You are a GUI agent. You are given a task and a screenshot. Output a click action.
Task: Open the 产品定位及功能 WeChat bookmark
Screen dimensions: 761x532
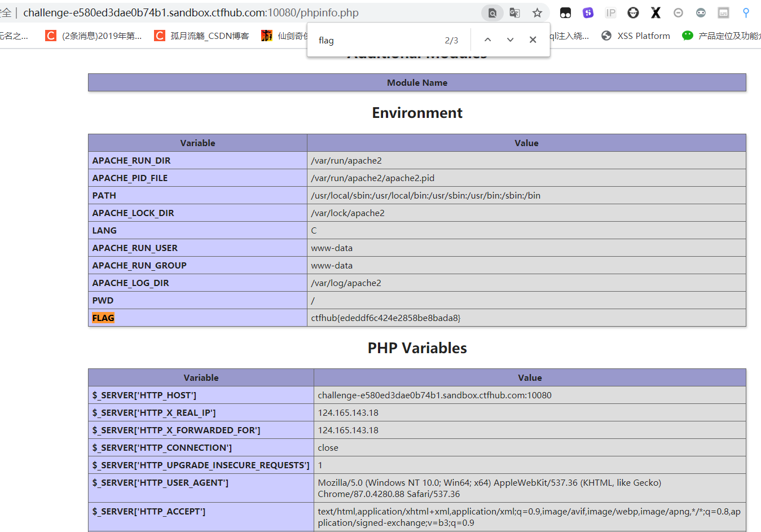coord(722,36)
